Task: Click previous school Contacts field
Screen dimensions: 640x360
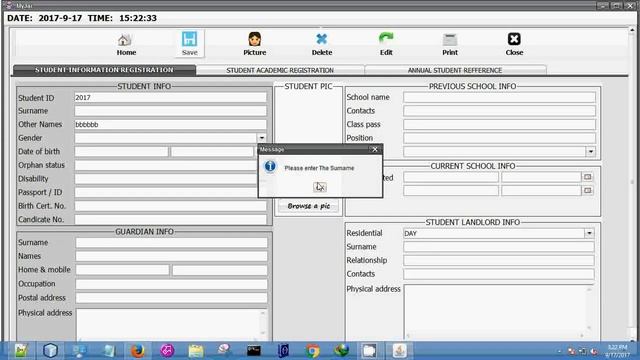Action: (x=499, y=111)
